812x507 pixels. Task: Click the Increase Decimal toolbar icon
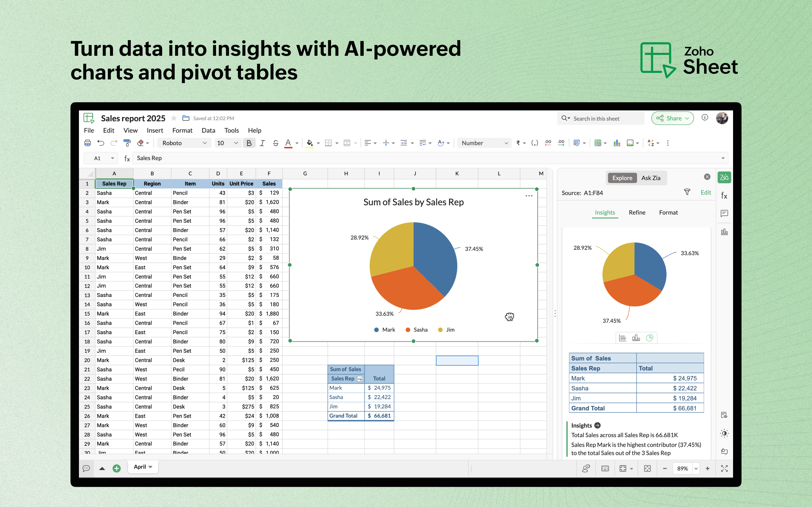pyautogui.click(x=561, y=143)
